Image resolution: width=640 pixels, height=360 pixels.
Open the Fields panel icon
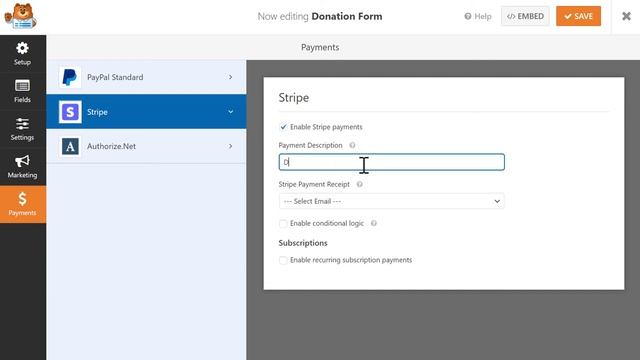22,86
